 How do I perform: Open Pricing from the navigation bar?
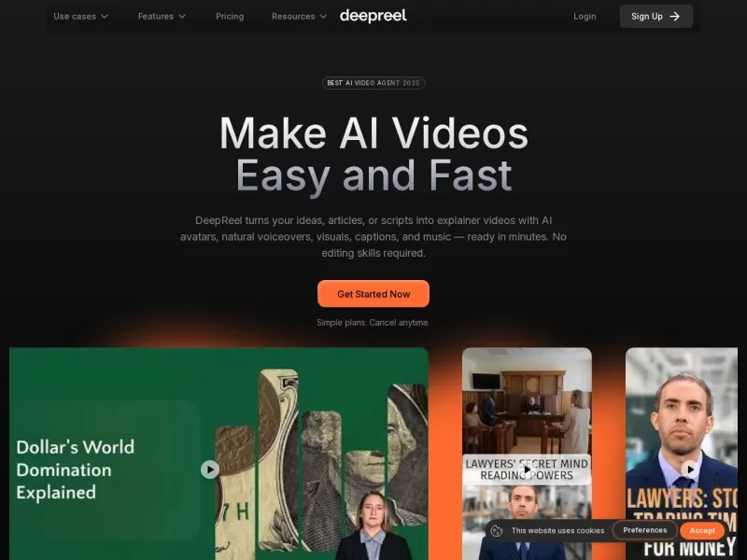tap(230, 16)
